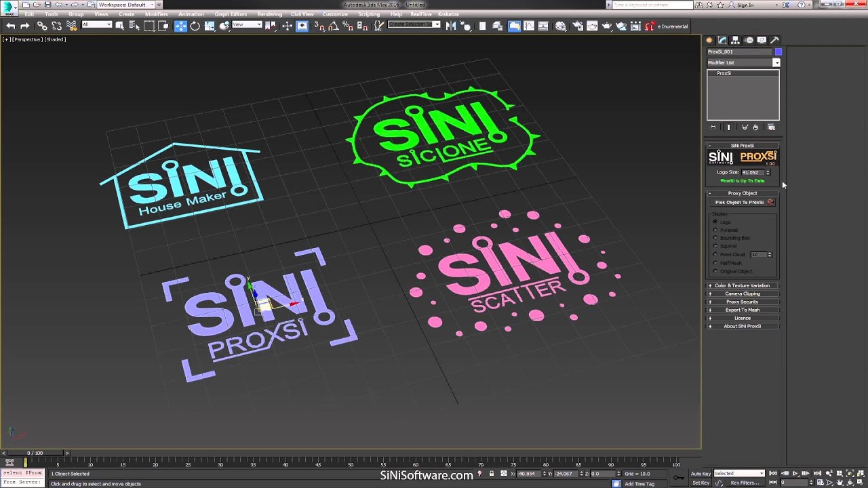868x488 pixels.
Task: Open the Curve Editor from the toolbar
Action: coord(530,26)
